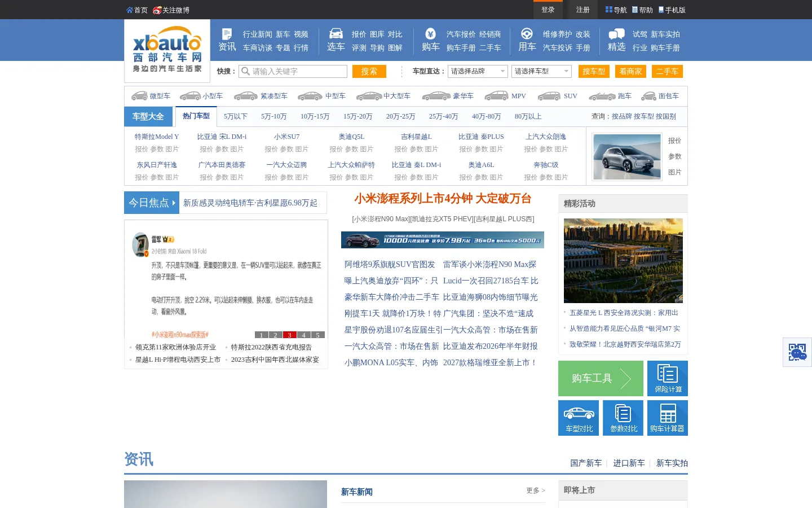Click the 登录 login button

(548, 10)
